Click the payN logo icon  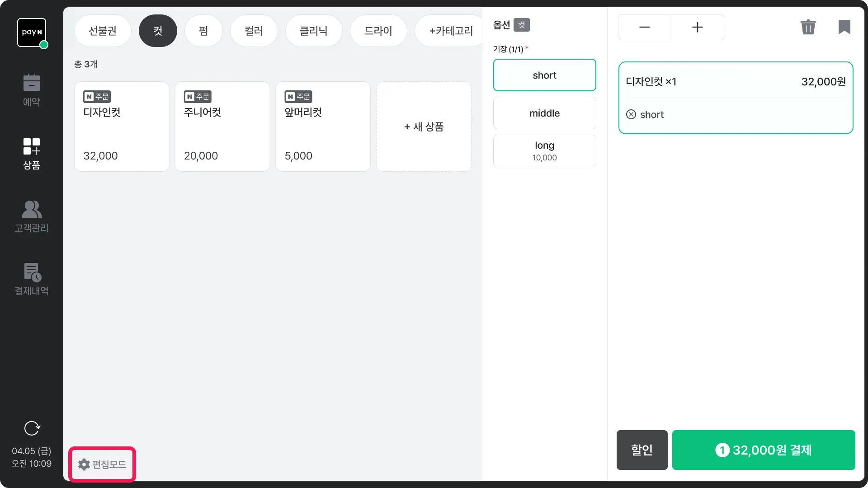pyautogui.click(x=32, y=33)
